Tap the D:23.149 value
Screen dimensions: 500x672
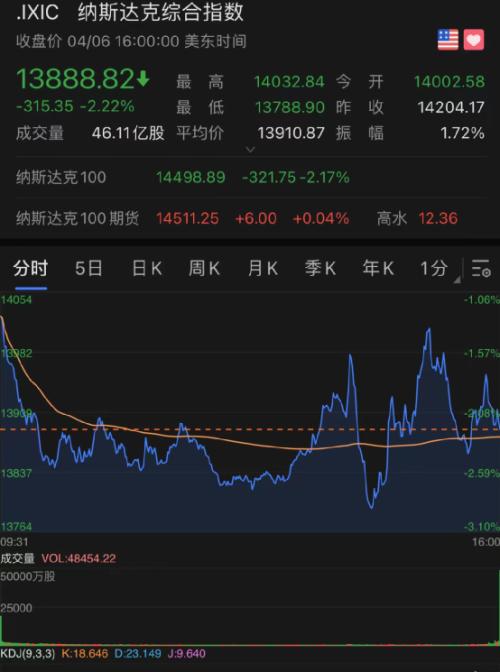point(138,654)
